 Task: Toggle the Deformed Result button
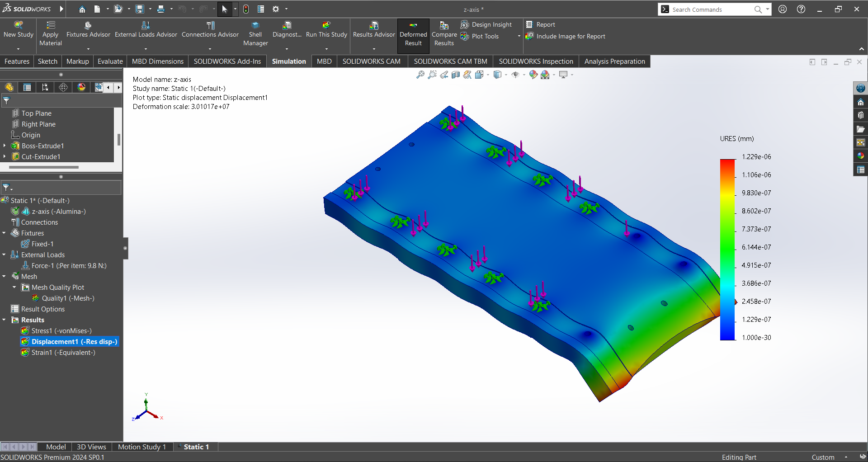point(413,33)
